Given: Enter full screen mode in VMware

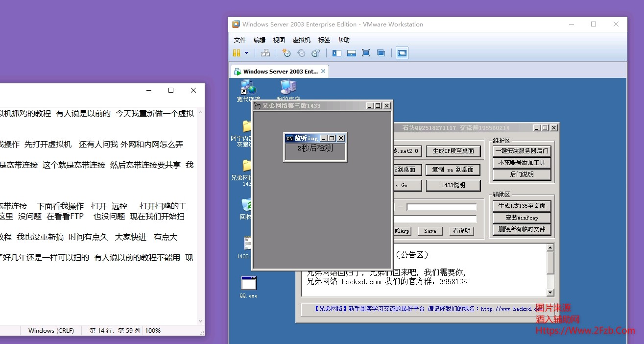Looking at the screenshot, I should (366, 53).
